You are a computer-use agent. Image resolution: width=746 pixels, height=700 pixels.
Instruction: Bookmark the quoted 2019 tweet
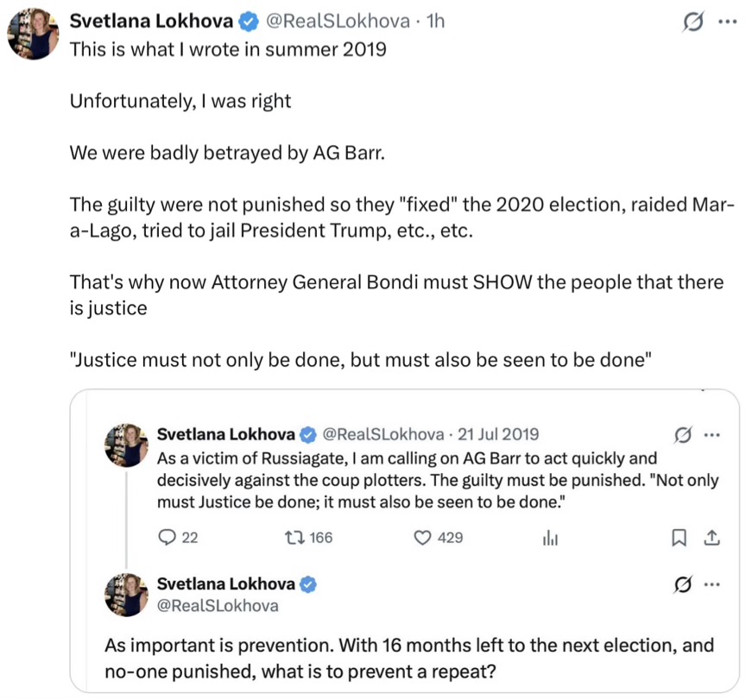pos(679,538)
